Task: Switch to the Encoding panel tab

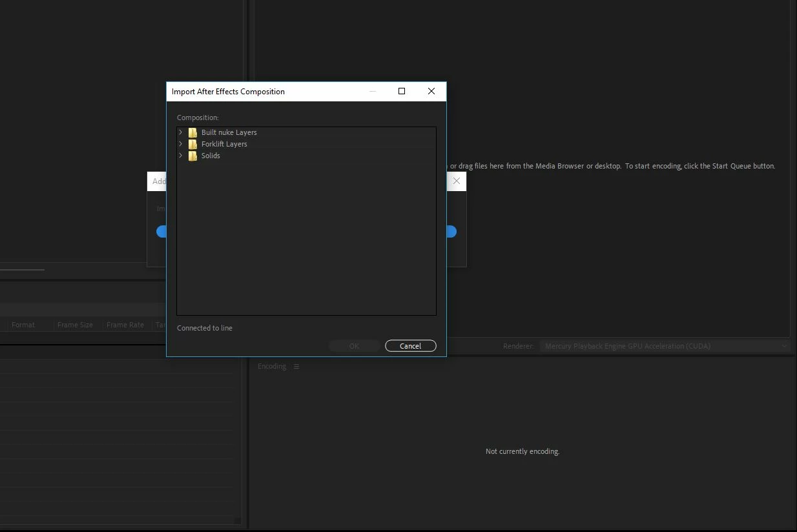Action: [272, 367]
